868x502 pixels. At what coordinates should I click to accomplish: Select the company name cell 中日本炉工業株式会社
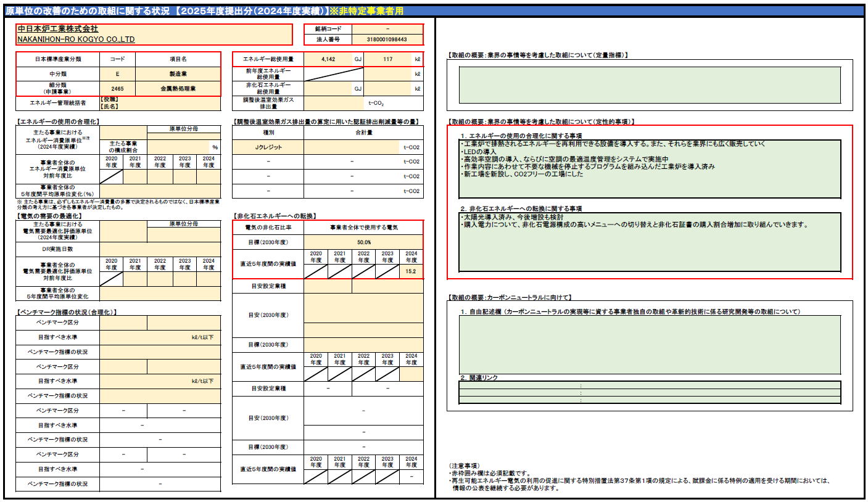tap(154, 29)
